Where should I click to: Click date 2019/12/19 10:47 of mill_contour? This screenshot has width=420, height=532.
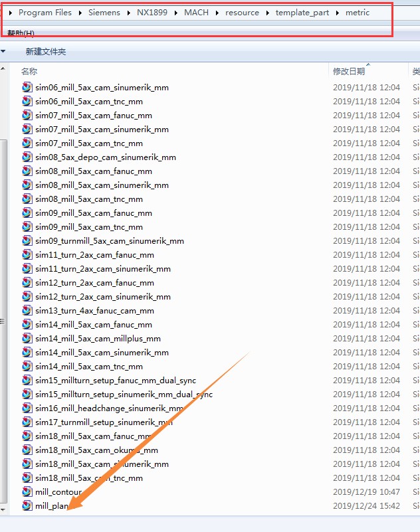pyautogui.click(x=366, y=491)
